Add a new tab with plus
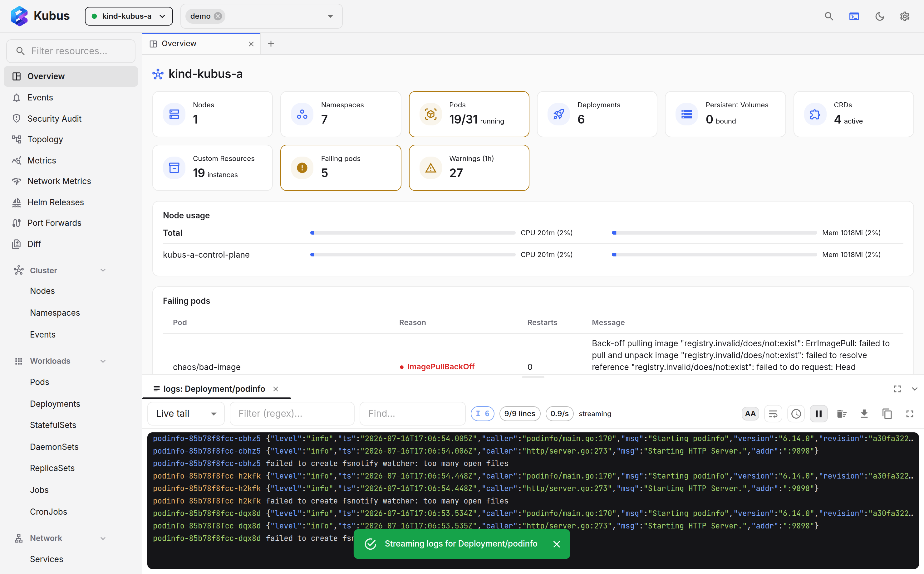 tap(271, 44)
